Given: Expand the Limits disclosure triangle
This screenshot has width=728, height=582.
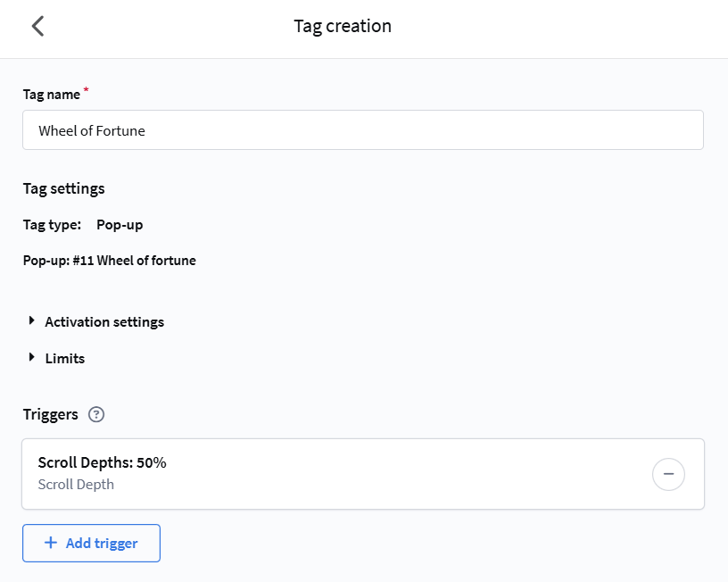Looking at the screenshot, I should (32, 358).
